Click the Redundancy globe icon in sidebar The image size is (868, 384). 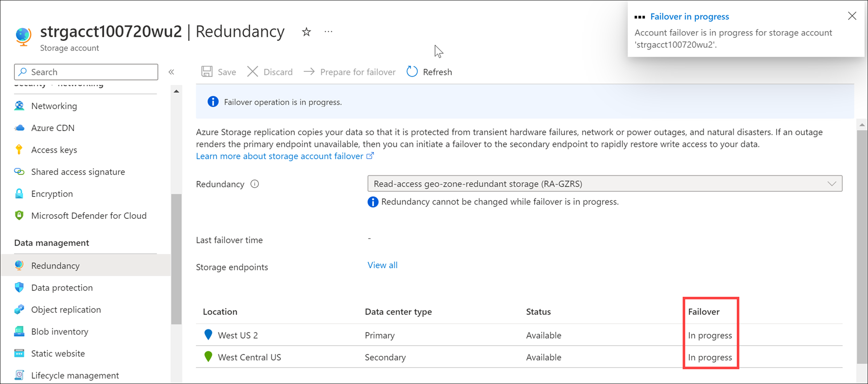tap(19, 266)
